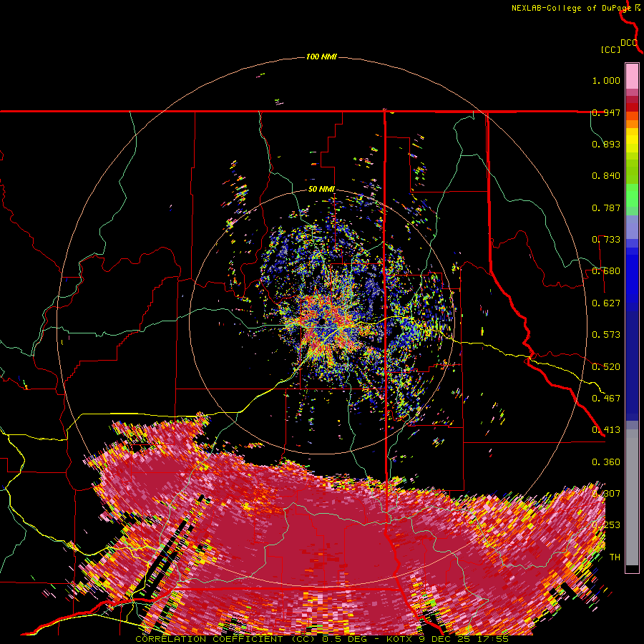The height and width of the screenshot is (644, 644).
Task: Click the 0.893 legend value
Action: click(606, 144)
